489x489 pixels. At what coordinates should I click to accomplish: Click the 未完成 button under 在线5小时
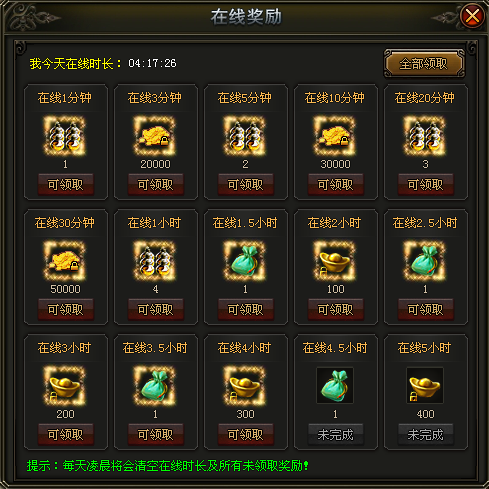coord(426,434)
